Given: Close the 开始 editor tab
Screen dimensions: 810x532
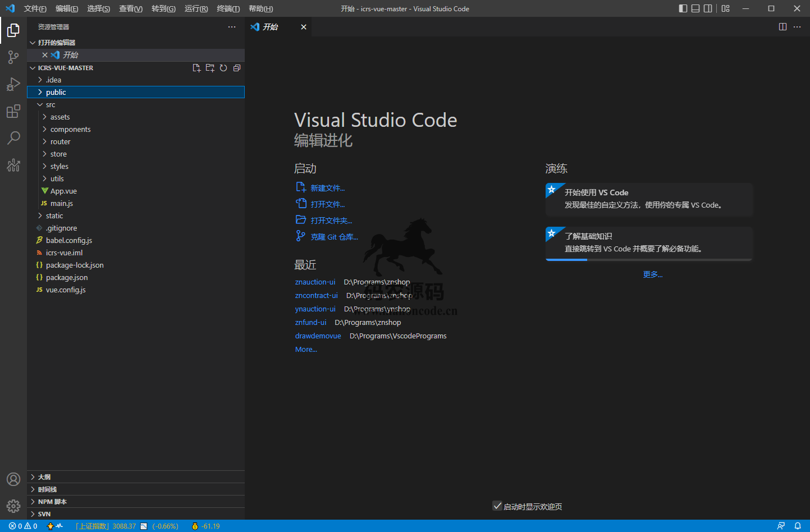Looking at the screenshot, I should pyautogui.click(x=304, y=27).
